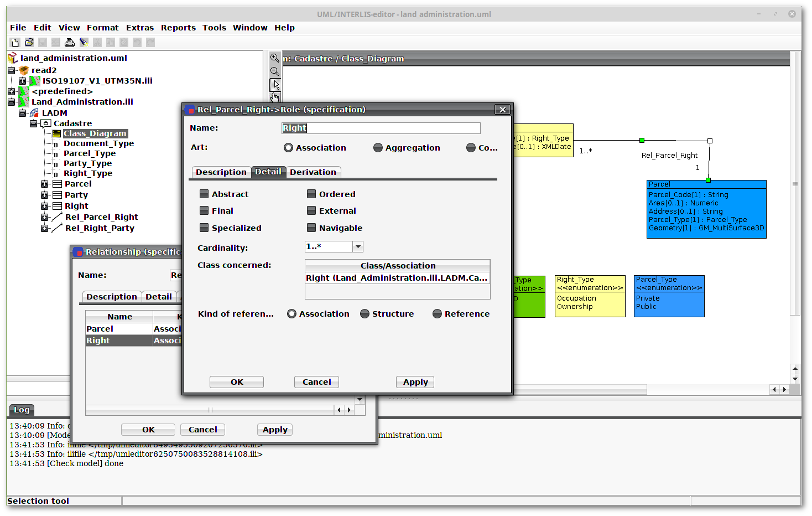Click the association line icon of Rel_Right_Party
812x516 pixels.
pos(57,228)
